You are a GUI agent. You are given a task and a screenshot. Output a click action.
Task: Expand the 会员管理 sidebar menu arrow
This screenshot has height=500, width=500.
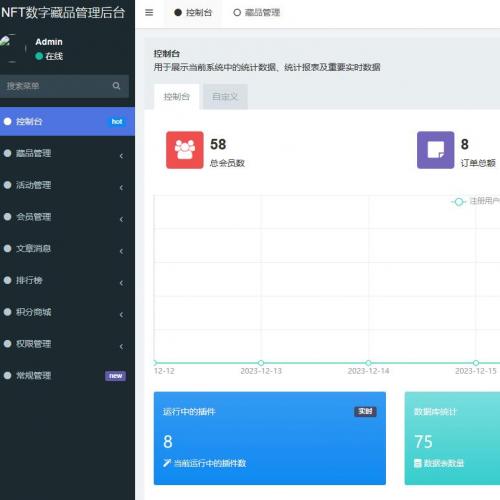coord(121,219)
